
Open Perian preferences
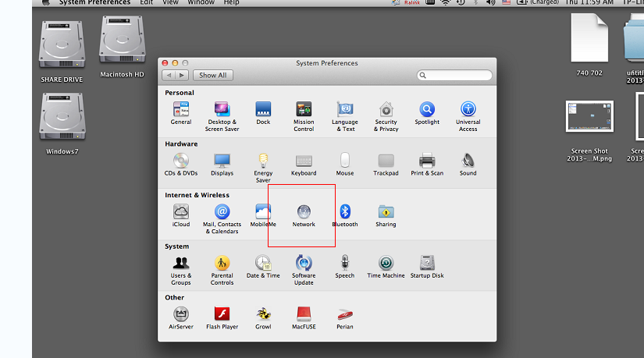(344, 317)
